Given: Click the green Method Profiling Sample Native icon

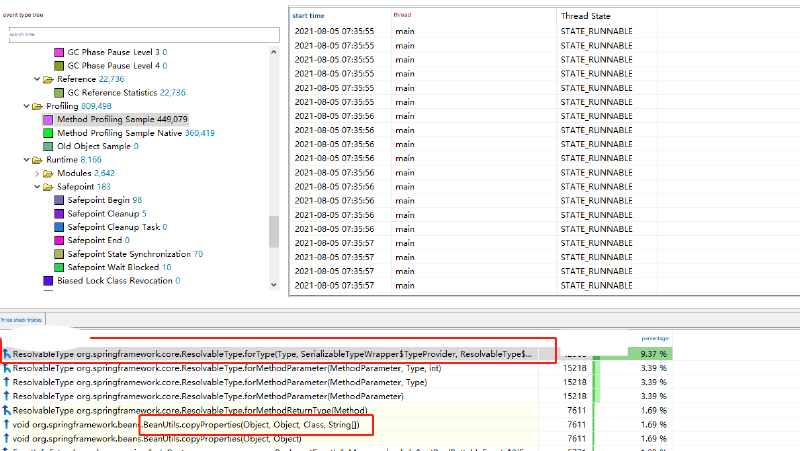Looking at the screenshot, I should (x=48, y=133).
